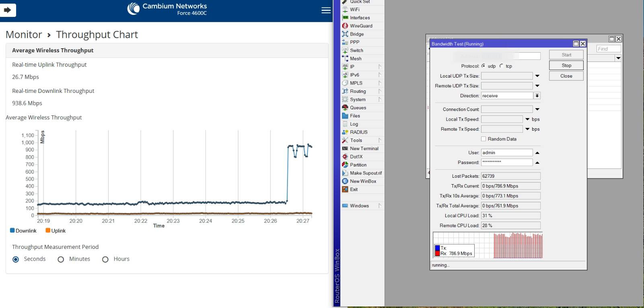Viewport: 644px width, 308px height.
Task: Click the RADIUS icon in WinBox
Action: pos(345,132)
